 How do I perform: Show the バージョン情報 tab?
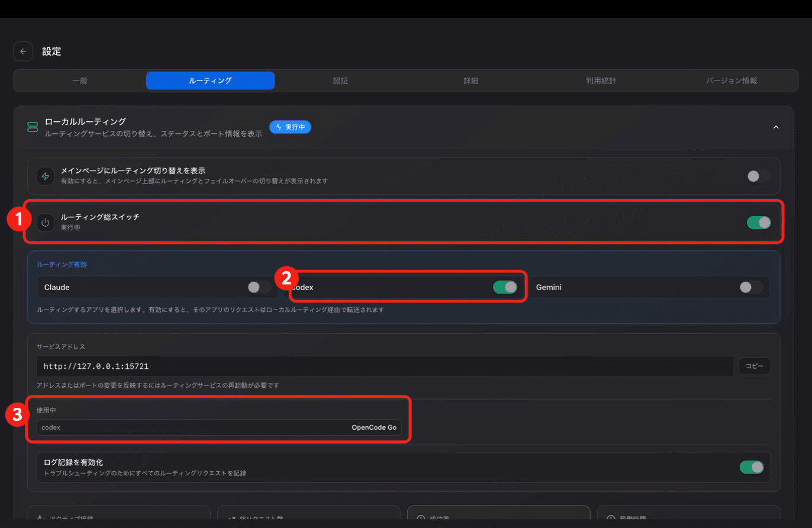(732, 81)
